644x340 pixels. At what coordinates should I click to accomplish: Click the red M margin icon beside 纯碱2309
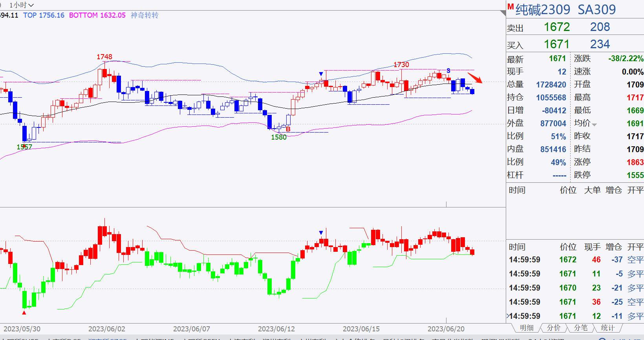tap(510, 7)
